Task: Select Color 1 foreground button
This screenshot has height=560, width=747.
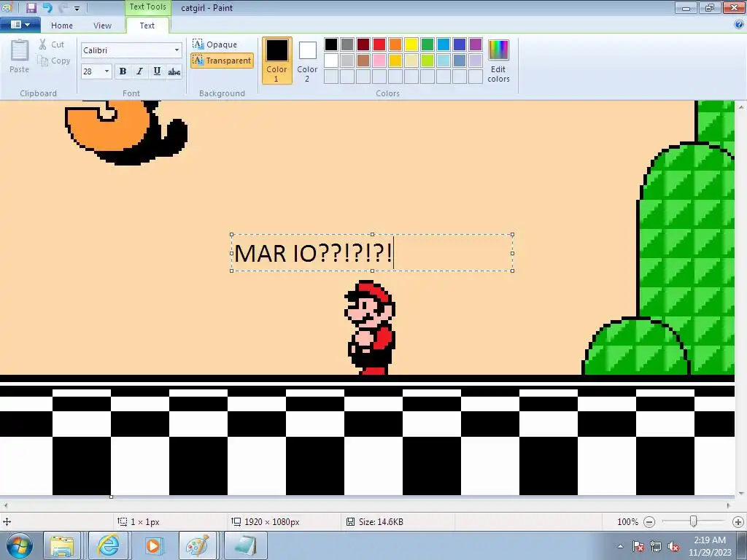Action: (x=276, y=61)
